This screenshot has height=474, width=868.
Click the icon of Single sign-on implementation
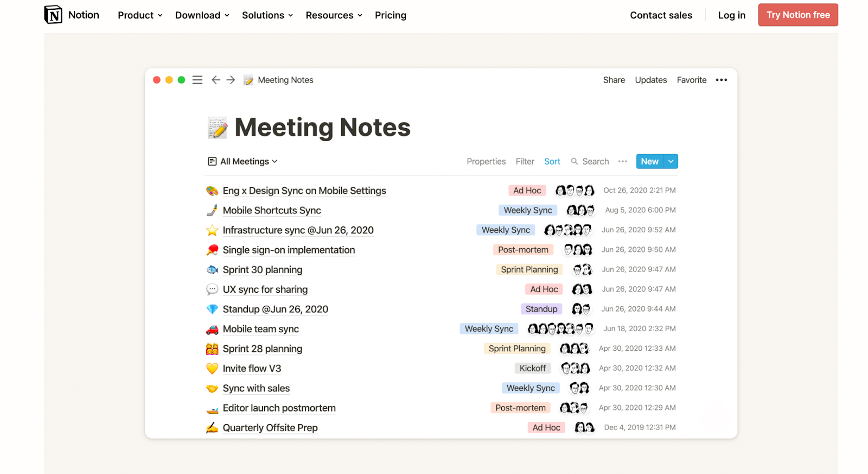point(212,250)
